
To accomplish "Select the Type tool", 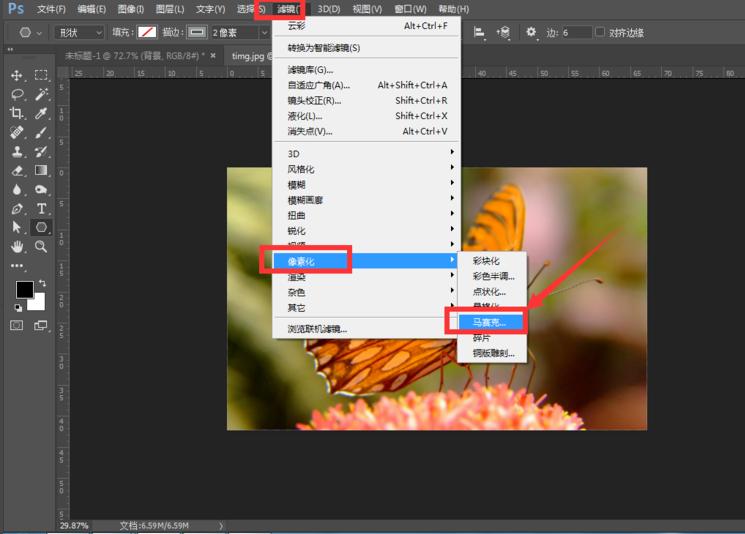I will click(41, 209).
